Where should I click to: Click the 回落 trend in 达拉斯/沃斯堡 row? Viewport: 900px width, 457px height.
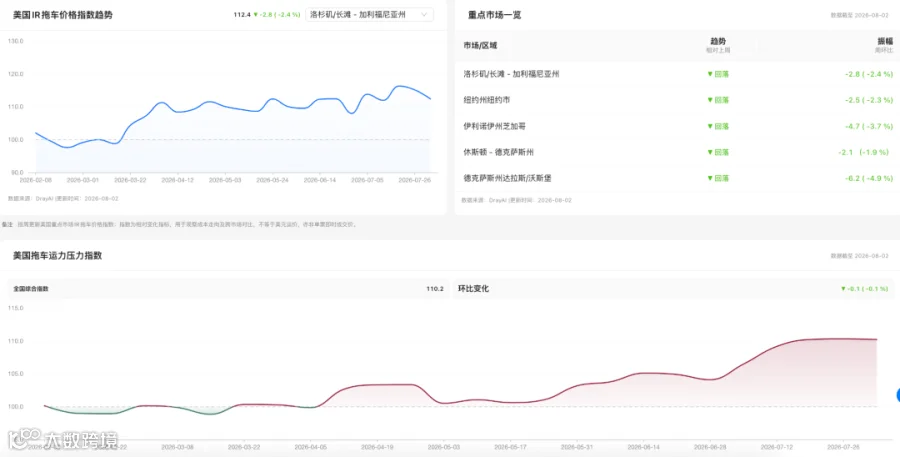click(718, 179)
